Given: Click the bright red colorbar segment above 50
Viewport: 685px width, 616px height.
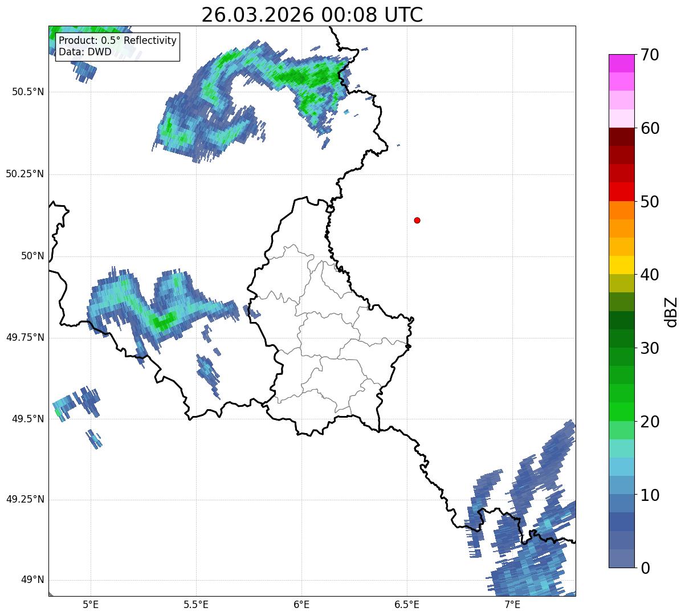Looking at the screenshot, I should [x=622, y=191].
